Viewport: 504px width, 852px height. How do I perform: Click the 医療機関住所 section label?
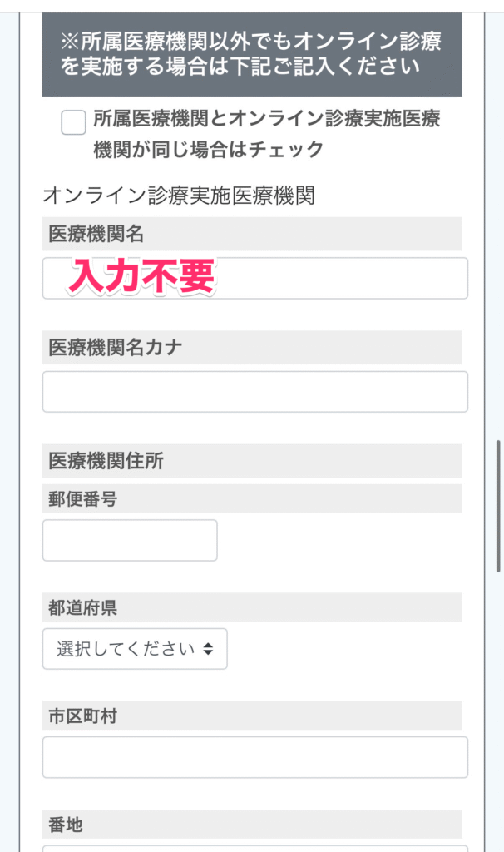click(106, 462)
